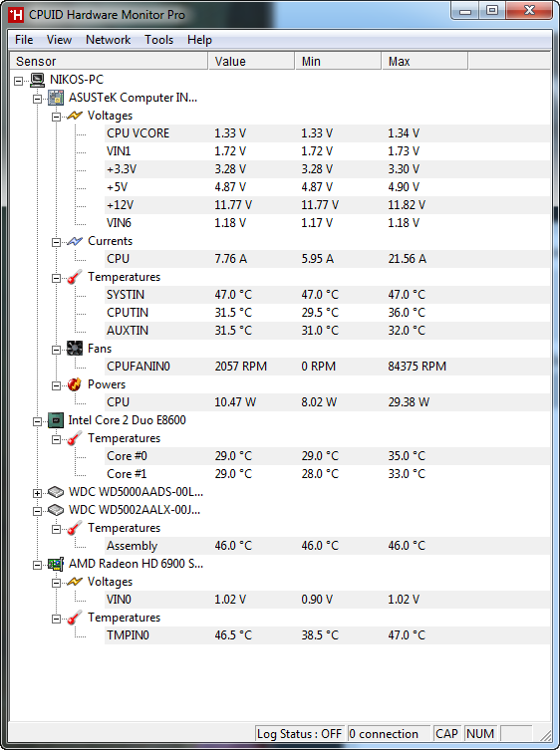560x750 pixels.
Task: Click the Intel Core 2 Duo processor icon
Action: click(x=56, y=420)
